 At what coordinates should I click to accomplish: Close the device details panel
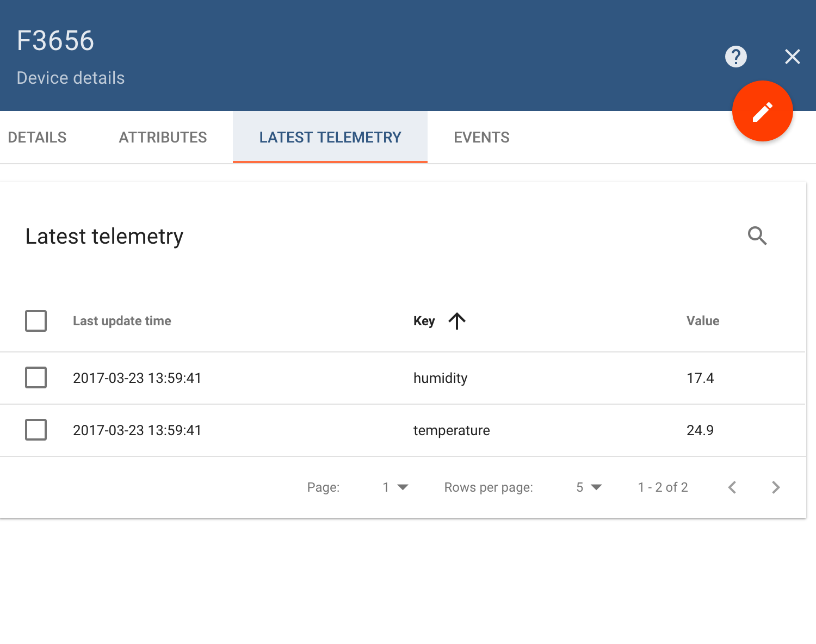tap(792, 57)
